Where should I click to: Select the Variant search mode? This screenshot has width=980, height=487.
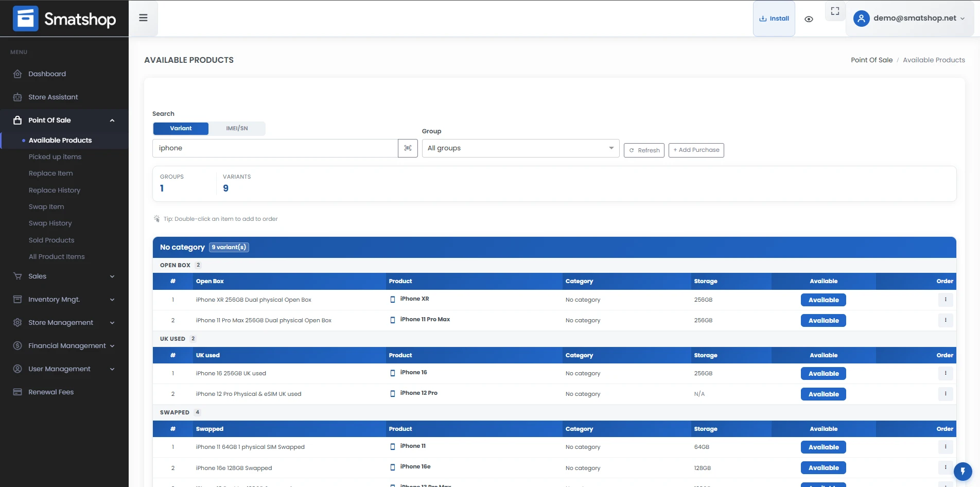[181, 129]
